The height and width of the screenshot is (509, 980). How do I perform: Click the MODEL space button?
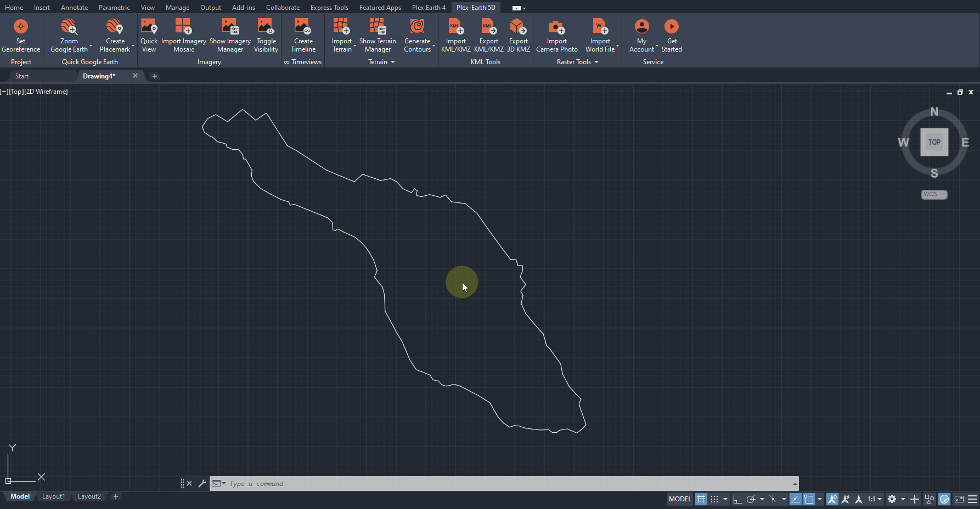[x=680, y=499]
